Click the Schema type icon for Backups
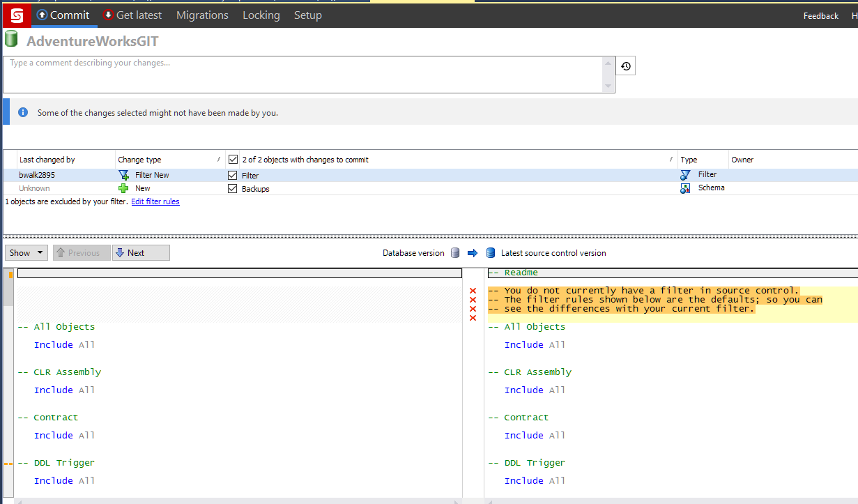Image resolution: width=858 pixels, height=504 pixels. click(x=685, y=188)
